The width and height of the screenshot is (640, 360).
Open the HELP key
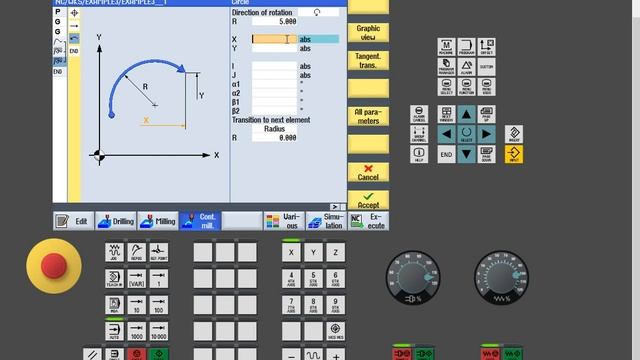click(x=419, y=154)
